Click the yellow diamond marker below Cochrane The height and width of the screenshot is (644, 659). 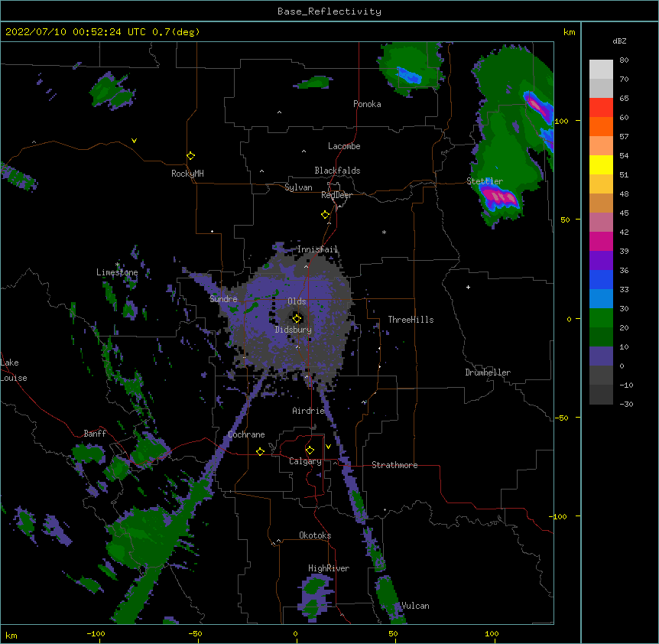[260, 451]
